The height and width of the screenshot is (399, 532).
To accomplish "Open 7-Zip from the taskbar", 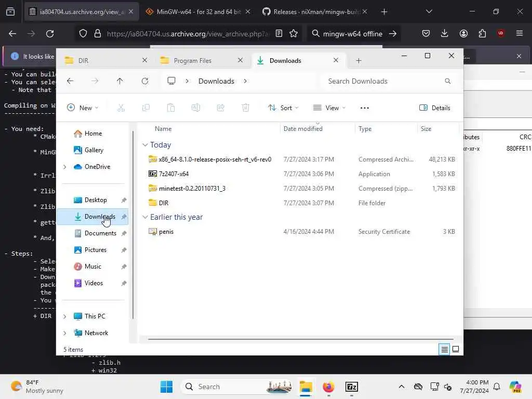I will coord(352,387).
